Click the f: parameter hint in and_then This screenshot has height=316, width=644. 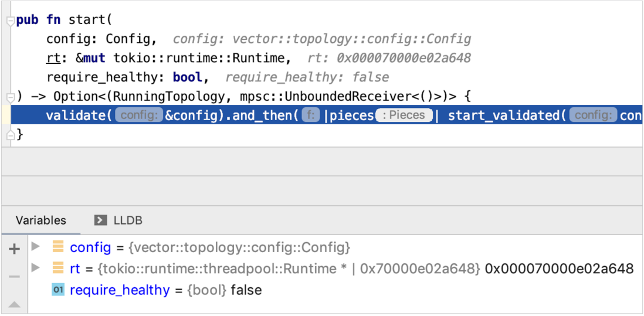pyautogui.click(x=311, y=115)
